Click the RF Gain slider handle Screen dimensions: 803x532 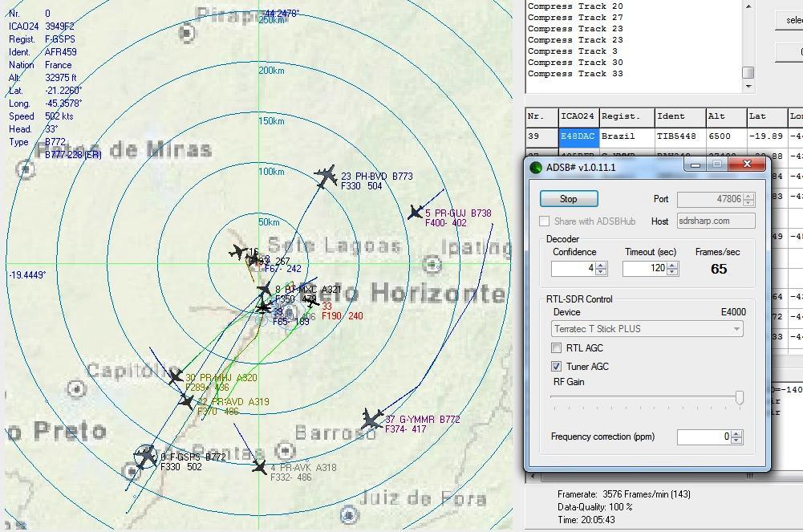739,397
